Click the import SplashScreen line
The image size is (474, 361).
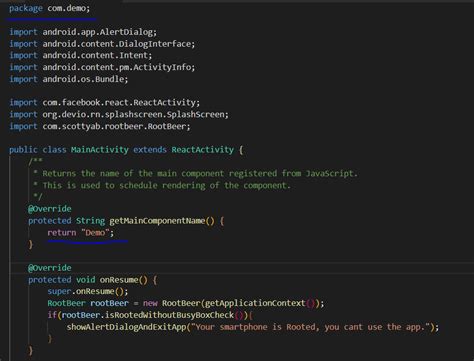click(119, 114)
